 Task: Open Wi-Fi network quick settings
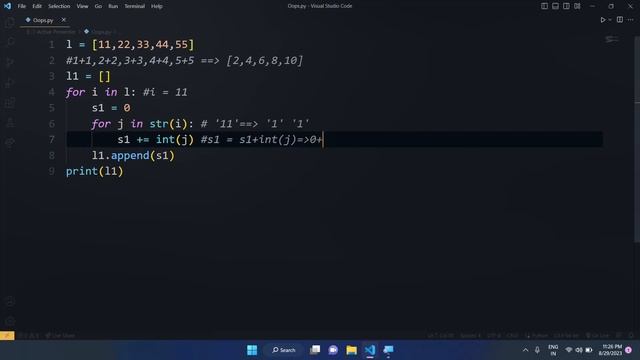tap(569, 350)
